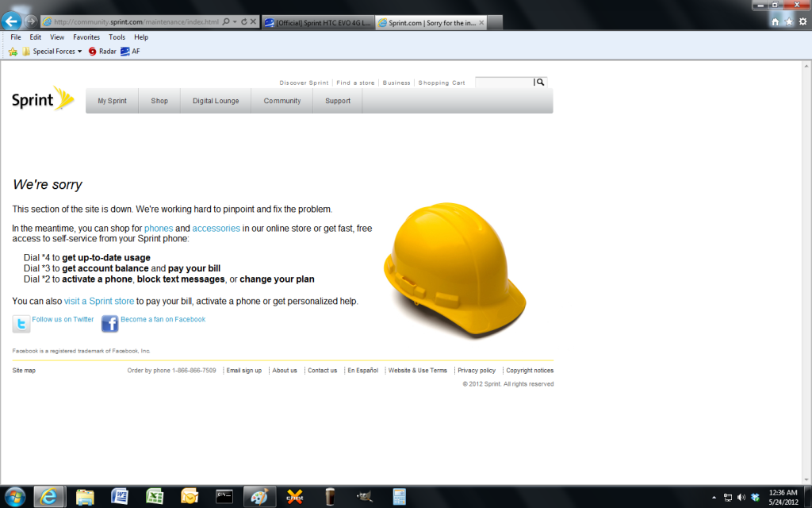
Task: Open the Business link
Action: click(x=396, y=83)
